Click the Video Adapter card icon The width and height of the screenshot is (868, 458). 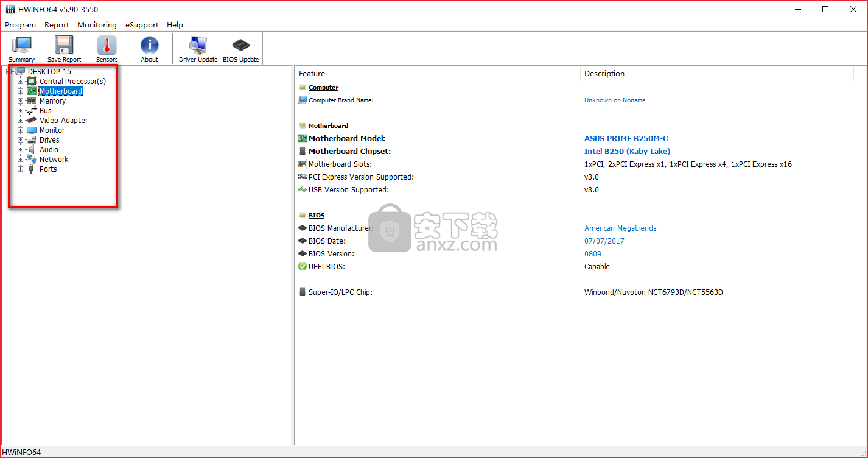(x=32, y=121)
